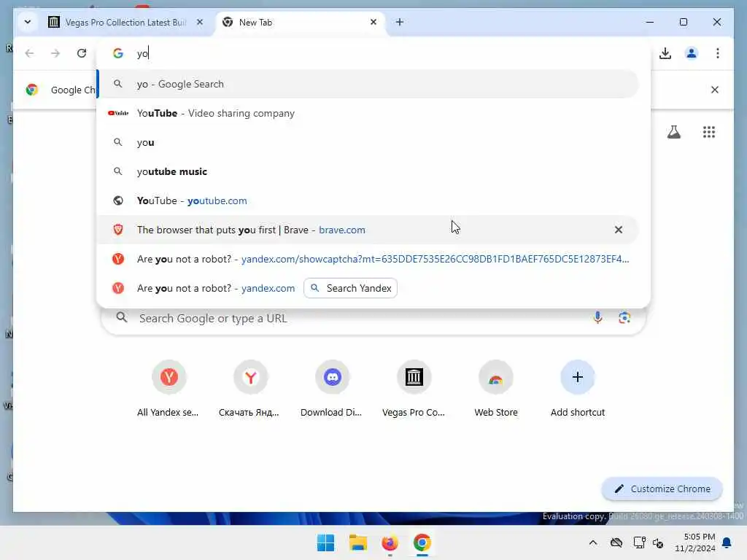Choose YouTube Video sharing company suggestion

(368, 113)
